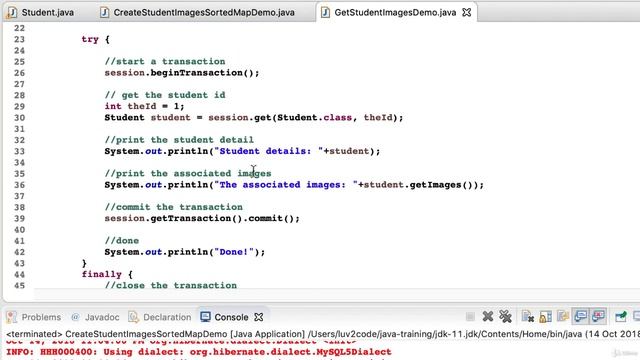Screen dimensions: 640x360
Task: Click the "Student details: " string literal
Action: 269,151
